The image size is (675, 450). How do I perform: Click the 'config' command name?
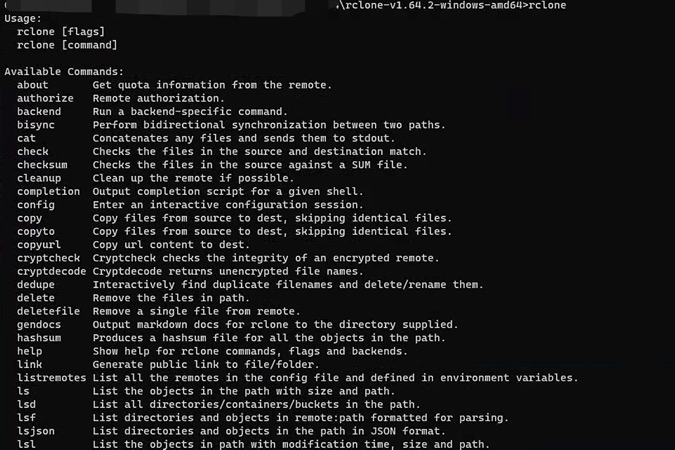(36, 205)
